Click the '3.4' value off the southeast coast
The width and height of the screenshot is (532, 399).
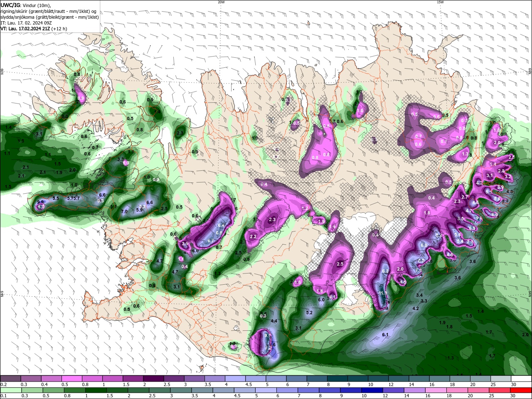[x=419, y=295]
